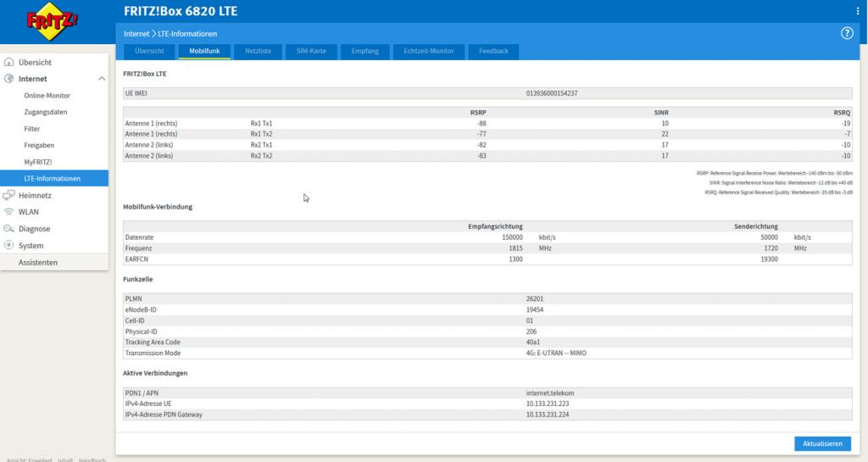Click the FRITZ! logo

pos(52,21)
